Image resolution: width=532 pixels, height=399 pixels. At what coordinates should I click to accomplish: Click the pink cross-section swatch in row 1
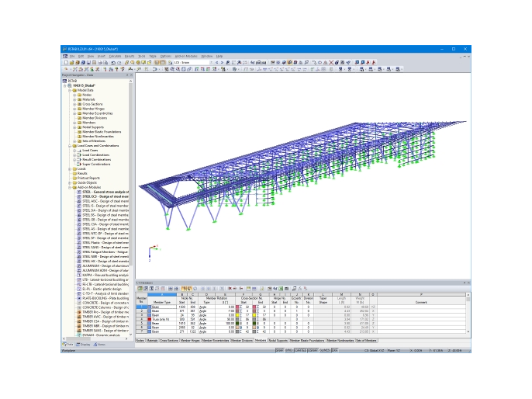237,307
